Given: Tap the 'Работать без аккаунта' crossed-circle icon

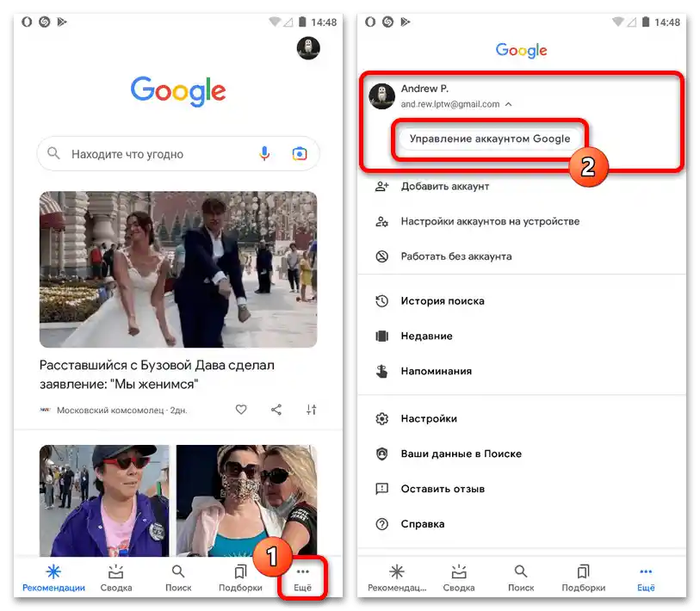Looking at the screenshot, I should pyautogui.click(x=381, y=256).
